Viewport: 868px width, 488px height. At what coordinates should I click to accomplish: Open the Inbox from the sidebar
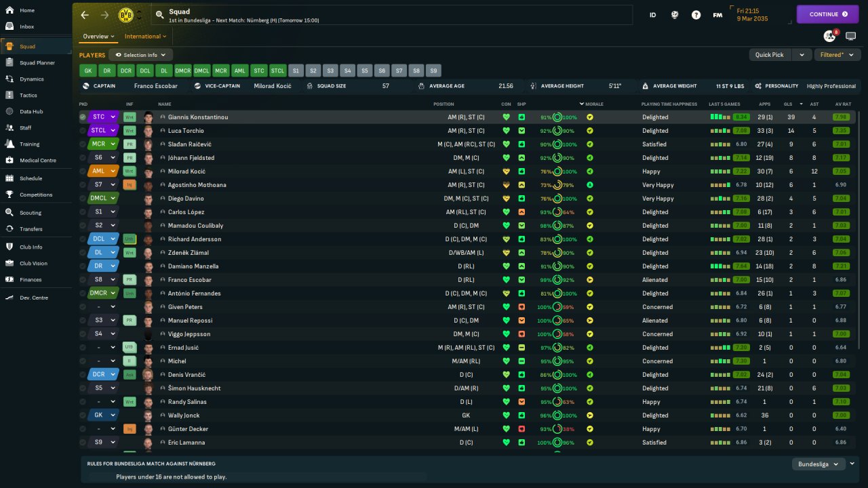(27, 26)
